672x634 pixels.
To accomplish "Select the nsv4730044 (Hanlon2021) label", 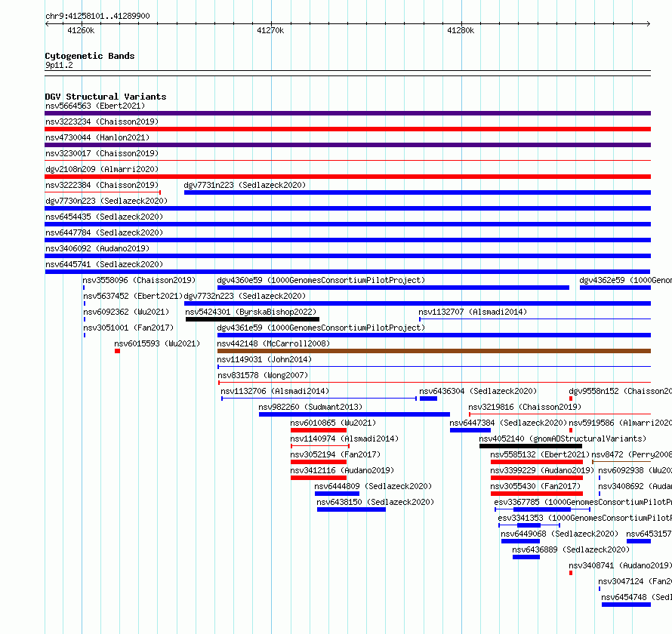I will point(97,137).
